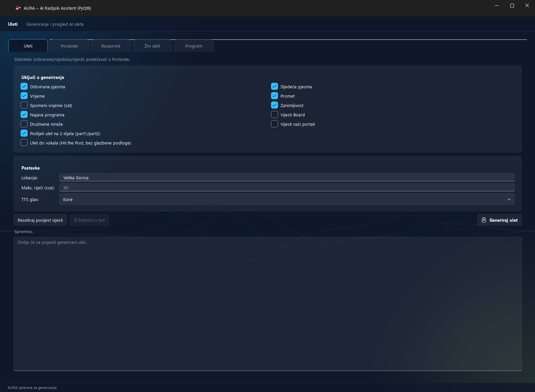
Task: Toggle the Najava programa checkbox
Action: point(24,114)
